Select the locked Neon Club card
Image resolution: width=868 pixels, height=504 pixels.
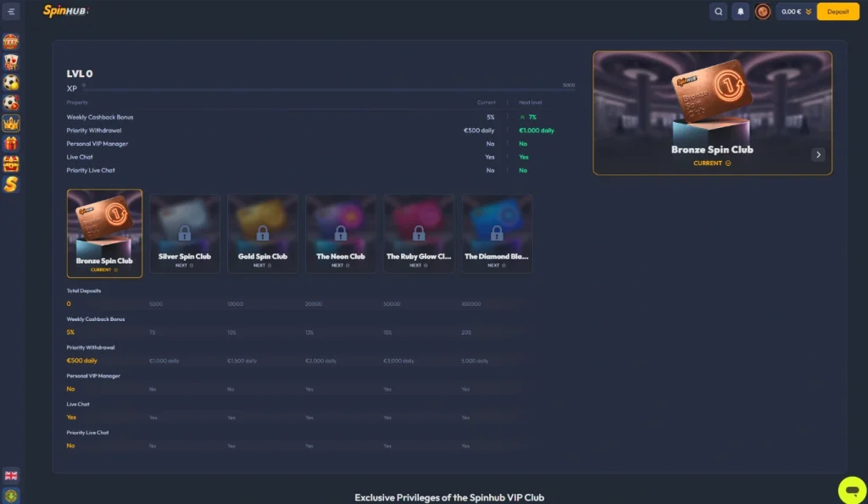point(341,234)
